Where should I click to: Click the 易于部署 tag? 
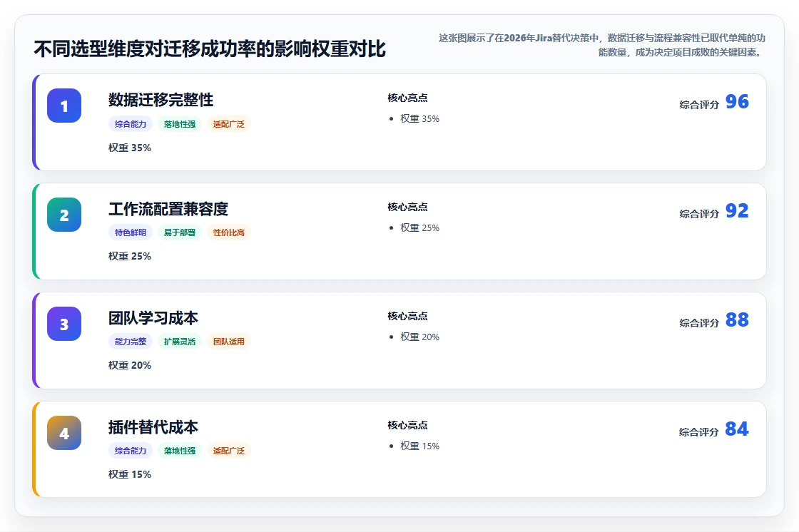click(x=179, y=232)
